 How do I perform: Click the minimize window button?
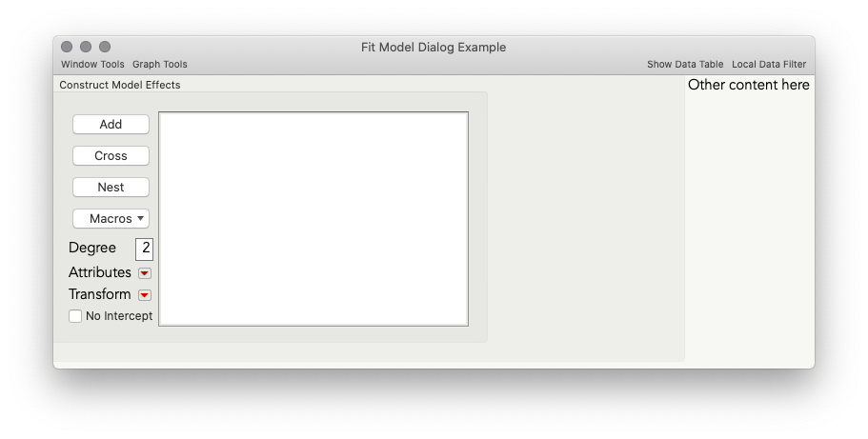(85, 47)
